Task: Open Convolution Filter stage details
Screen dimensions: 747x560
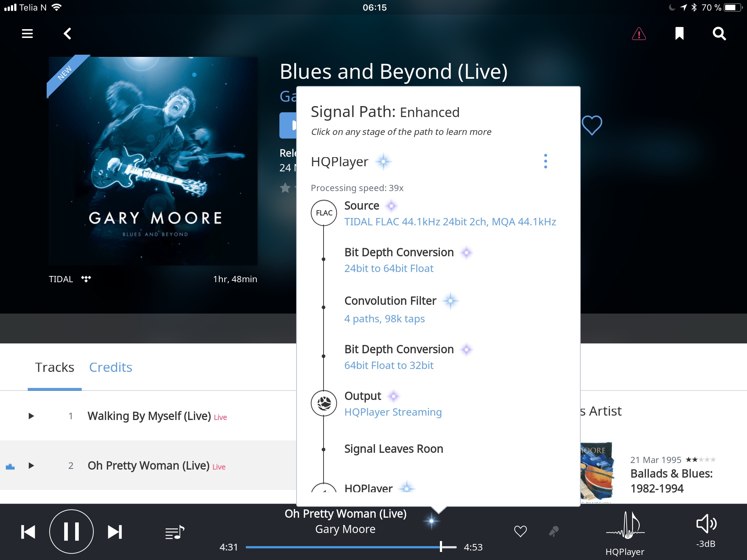Action: tap(390, 301)
